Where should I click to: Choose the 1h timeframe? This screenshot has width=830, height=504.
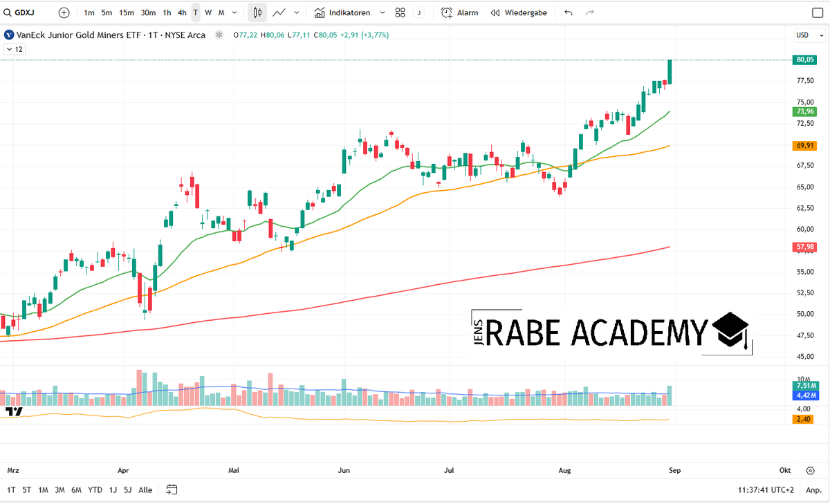pyautogui.click(x=167, y=12)
